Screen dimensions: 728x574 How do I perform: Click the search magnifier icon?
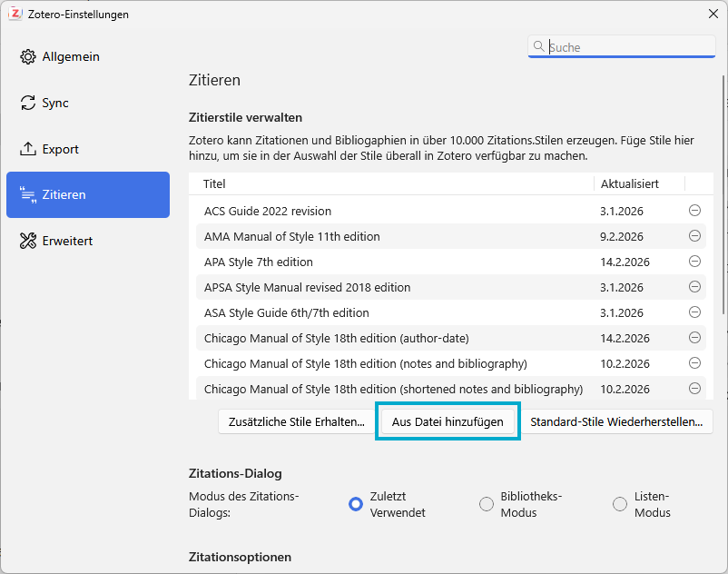tap(538, 46)
